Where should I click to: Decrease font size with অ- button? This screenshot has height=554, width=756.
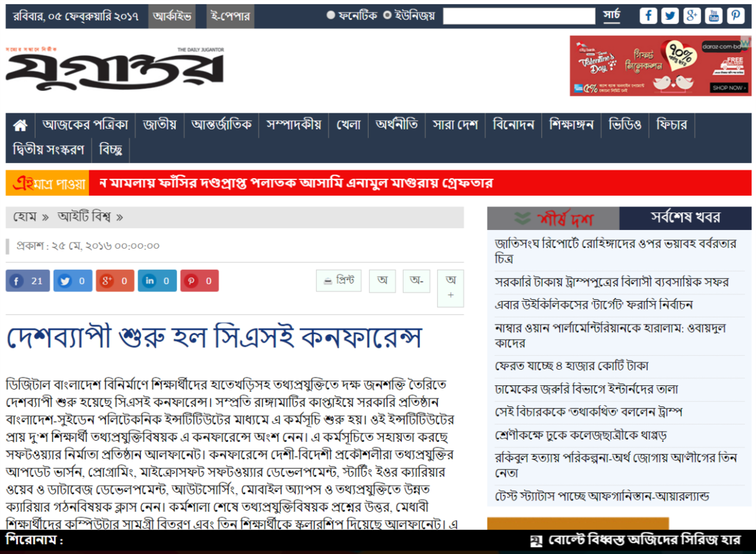pos(416,281)
